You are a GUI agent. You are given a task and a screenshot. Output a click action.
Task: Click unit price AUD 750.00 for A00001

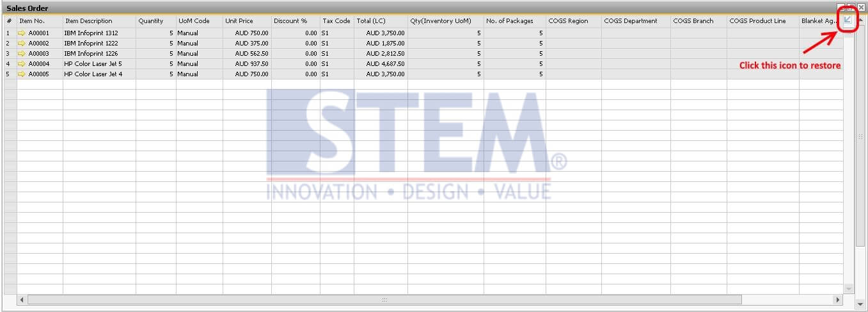click(247, 33)
